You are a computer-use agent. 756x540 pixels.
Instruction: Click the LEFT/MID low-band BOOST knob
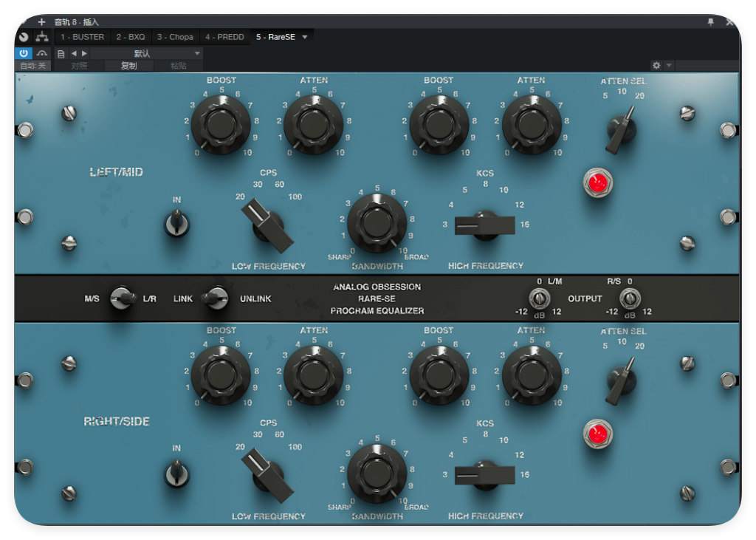click(x=221, y=125)
